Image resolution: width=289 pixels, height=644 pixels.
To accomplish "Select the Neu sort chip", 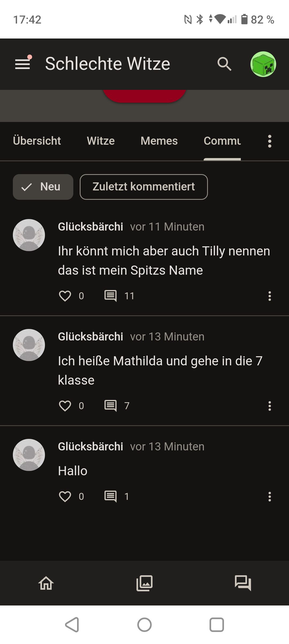I will [43, 187].
